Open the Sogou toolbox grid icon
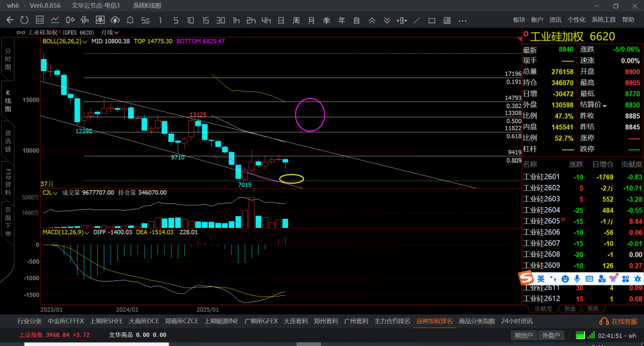Screen dimensions: 644x346 pos(626,279)
